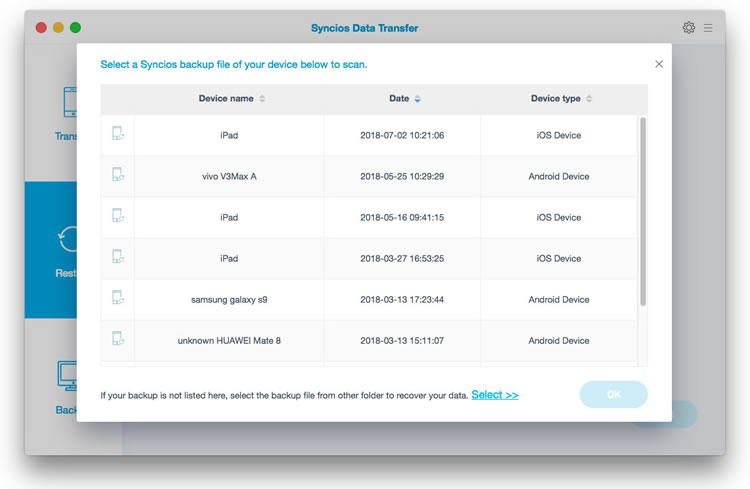Image resolution: width=750 pixels, height=489 pixels.
Task: Click date 2018-05-16 09:41:15
Action: [x=402, y=218]
